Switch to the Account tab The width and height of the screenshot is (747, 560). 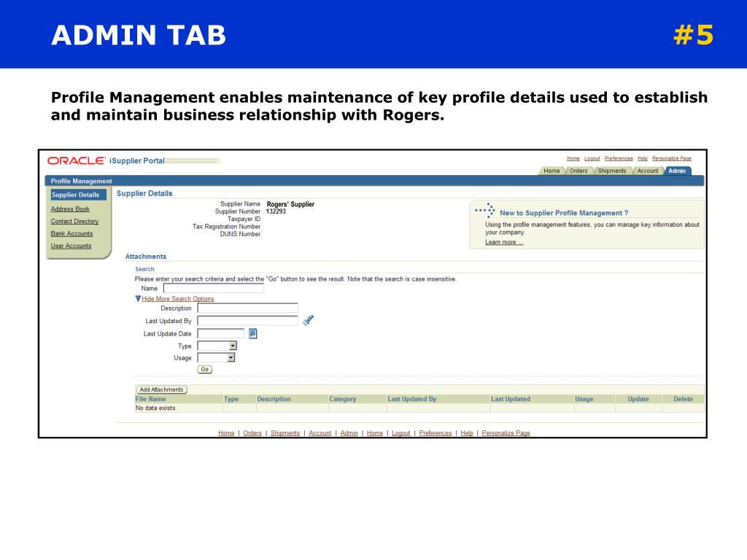point(648,171)
